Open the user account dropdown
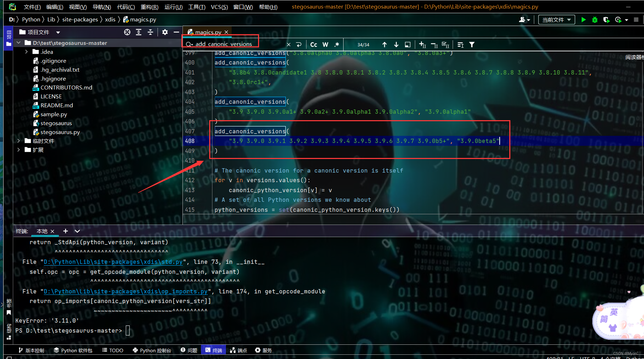The width and height of the screenshot is (644, 359). coord(525,20)
